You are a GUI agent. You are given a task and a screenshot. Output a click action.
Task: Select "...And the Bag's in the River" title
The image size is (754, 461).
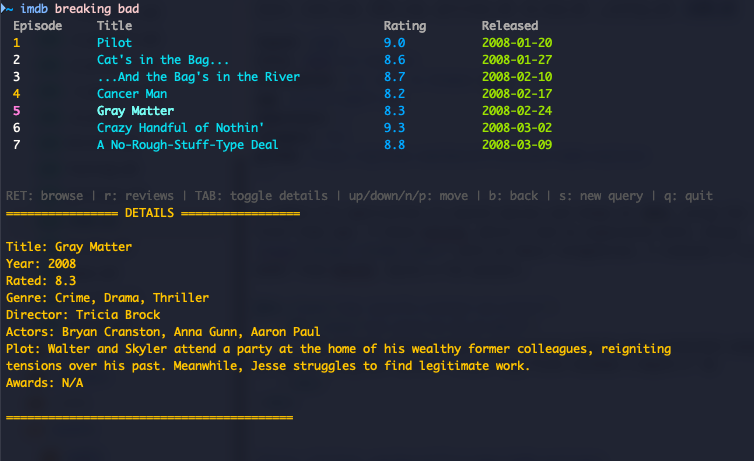tap(198, 77)
